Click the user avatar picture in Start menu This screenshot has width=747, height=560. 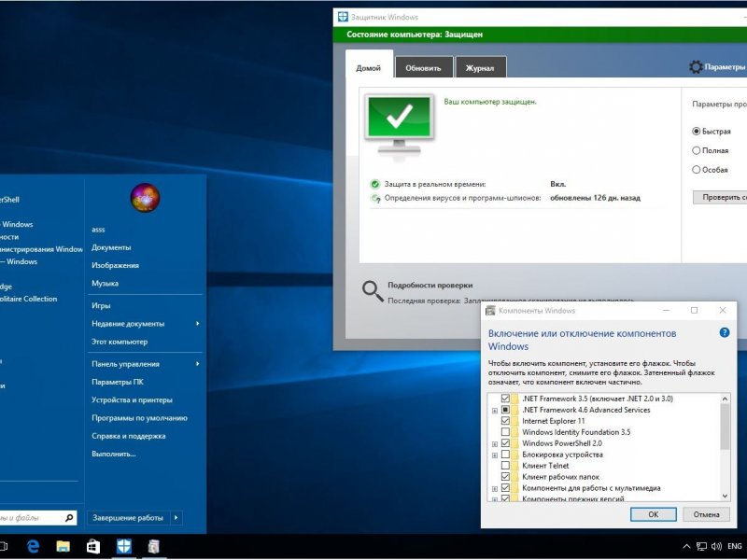pos(145,197)
